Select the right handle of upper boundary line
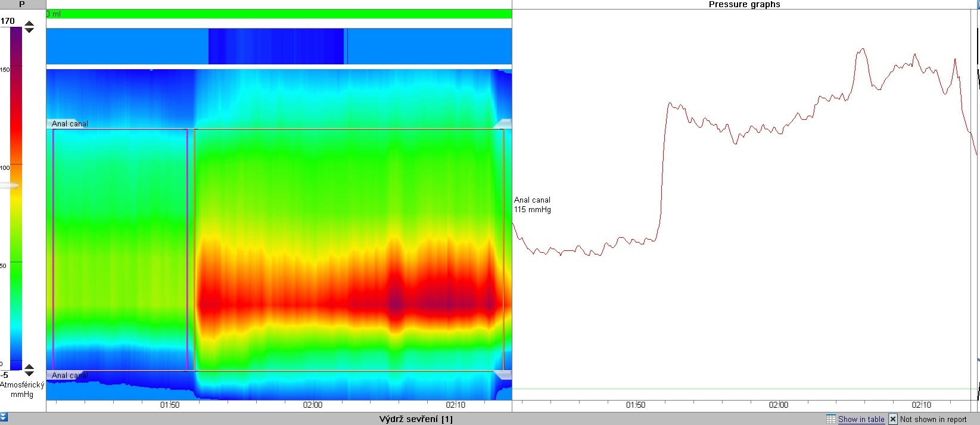Screen dimensions: 980x425 coord(502,124)
